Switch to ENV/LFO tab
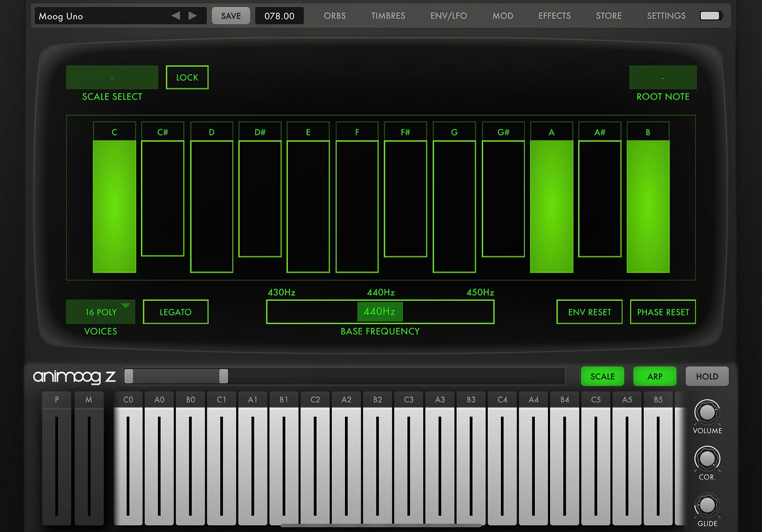762x532 pixels. pyautogui.click(x=449, y=16)
